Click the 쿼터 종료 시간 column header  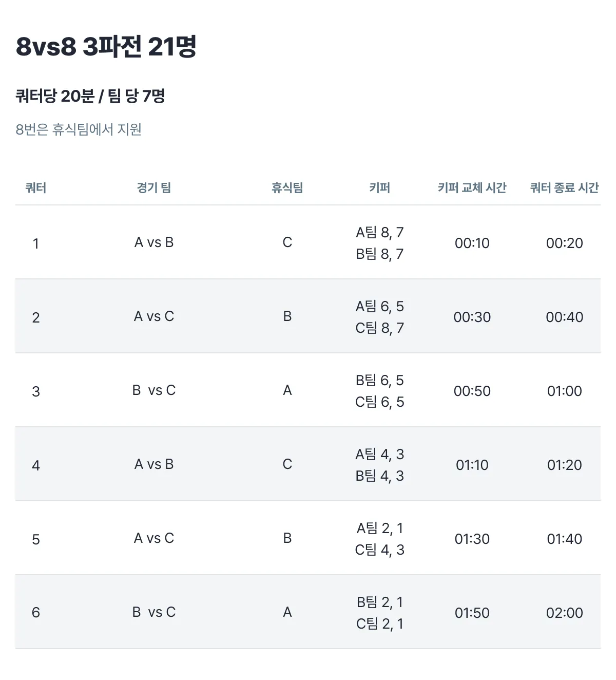pos(565,188)
